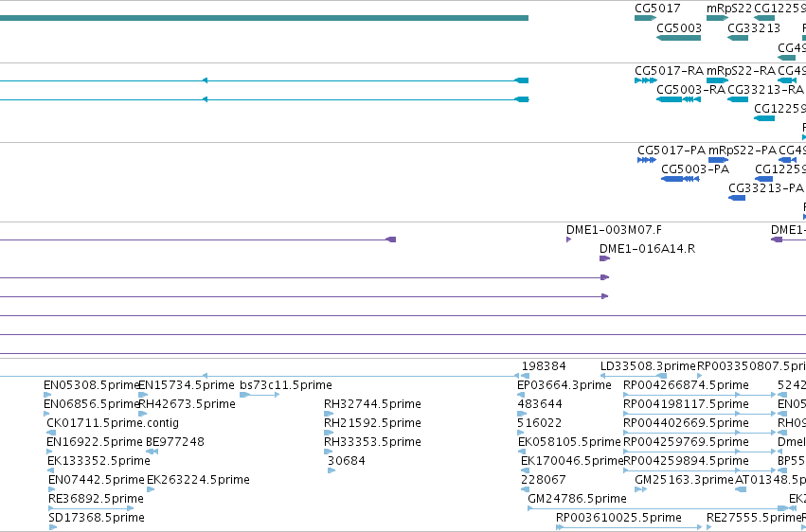The height and width of the screenshot is (532, 806).
Task: Select the CG5003-RA transcript label
Action: click(690, 89)
